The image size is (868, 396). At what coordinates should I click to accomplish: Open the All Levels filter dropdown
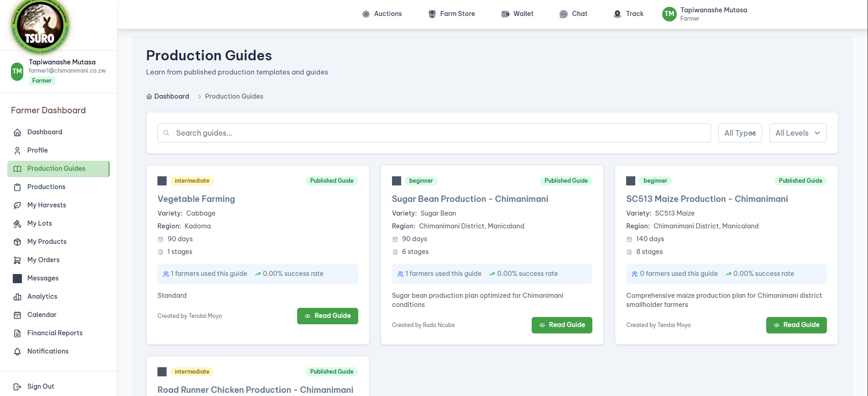[798, 133]
